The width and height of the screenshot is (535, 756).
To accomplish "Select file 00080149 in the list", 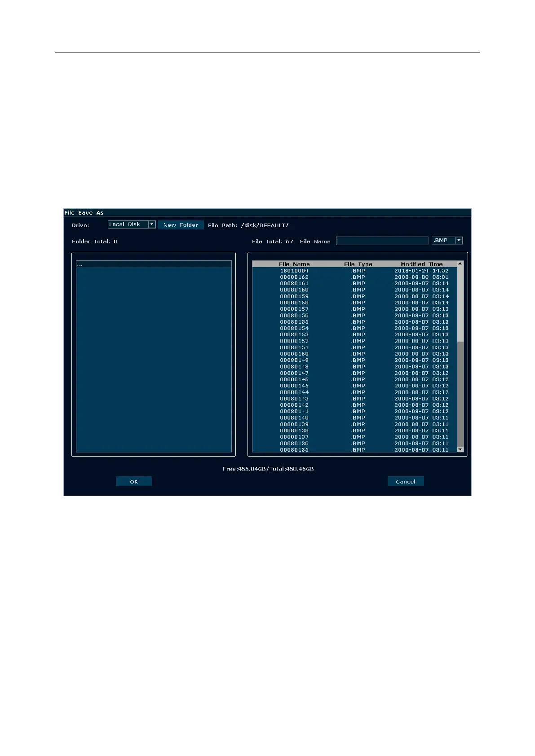I will (x=354, y=360).
